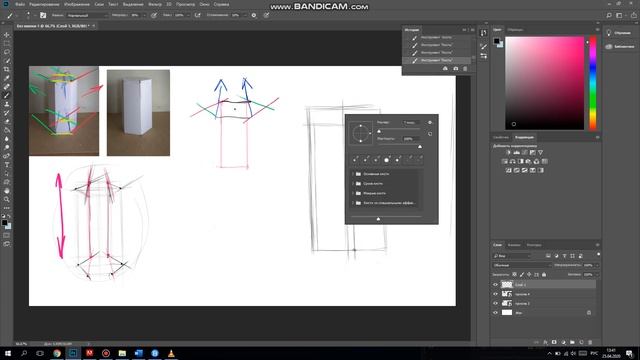This screenshot has width=640, height=360.
Task: Open Chrome from the taskbar
Action: pos(57,353)
